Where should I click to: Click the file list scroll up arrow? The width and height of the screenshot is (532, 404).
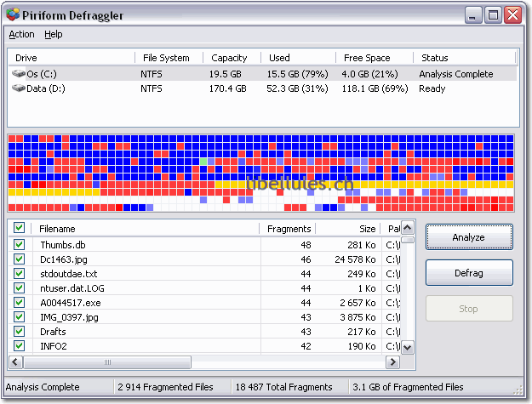[x=408, y=227]
